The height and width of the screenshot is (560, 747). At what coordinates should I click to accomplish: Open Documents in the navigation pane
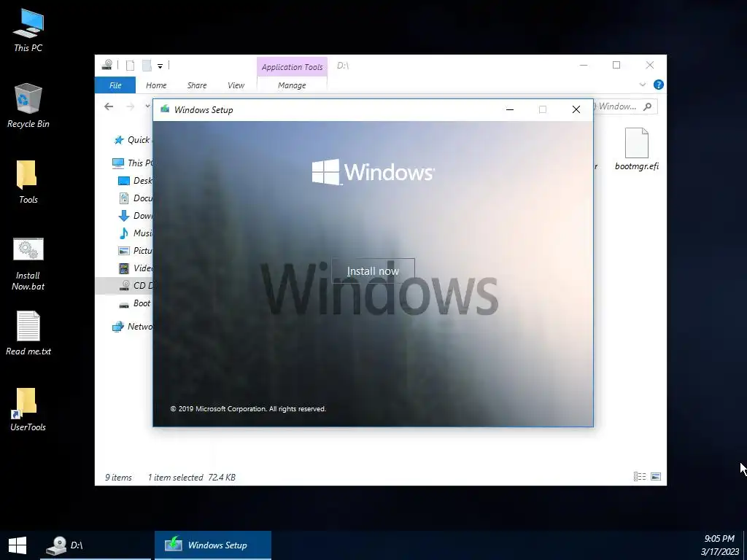coord(135,198)
